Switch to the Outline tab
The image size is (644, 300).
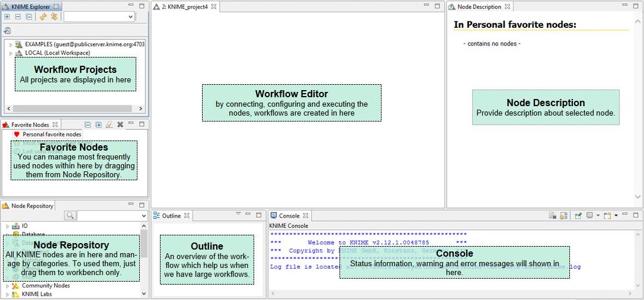pos(171,216)
